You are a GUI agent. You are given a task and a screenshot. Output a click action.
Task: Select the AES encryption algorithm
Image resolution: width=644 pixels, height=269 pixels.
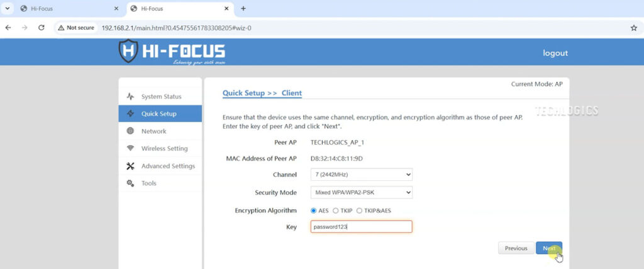[314, 210]
